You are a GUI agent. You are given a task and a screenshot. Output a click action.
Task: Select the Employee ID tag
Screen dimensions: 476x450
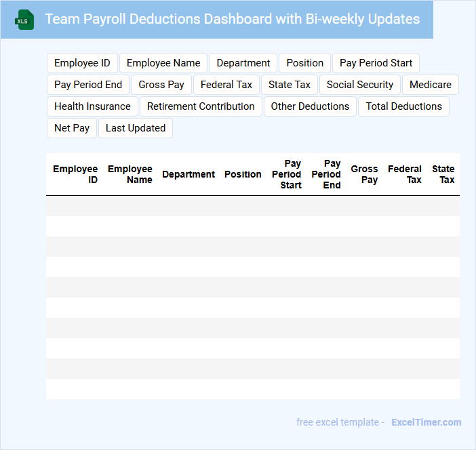click(x=82, y=63)
